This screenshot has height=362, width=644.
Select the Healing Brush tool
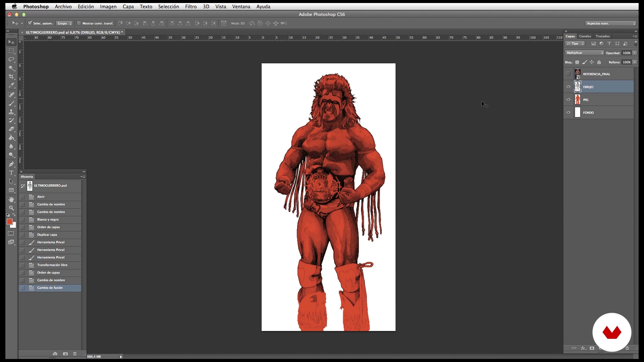pyautogui.click(x=11, y=95)
